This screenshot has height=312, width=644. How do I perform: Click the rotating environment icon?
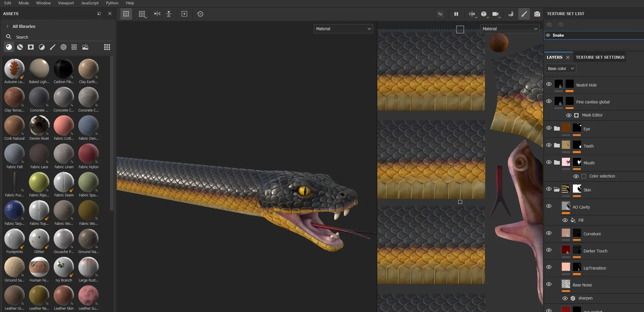(511, 14)
